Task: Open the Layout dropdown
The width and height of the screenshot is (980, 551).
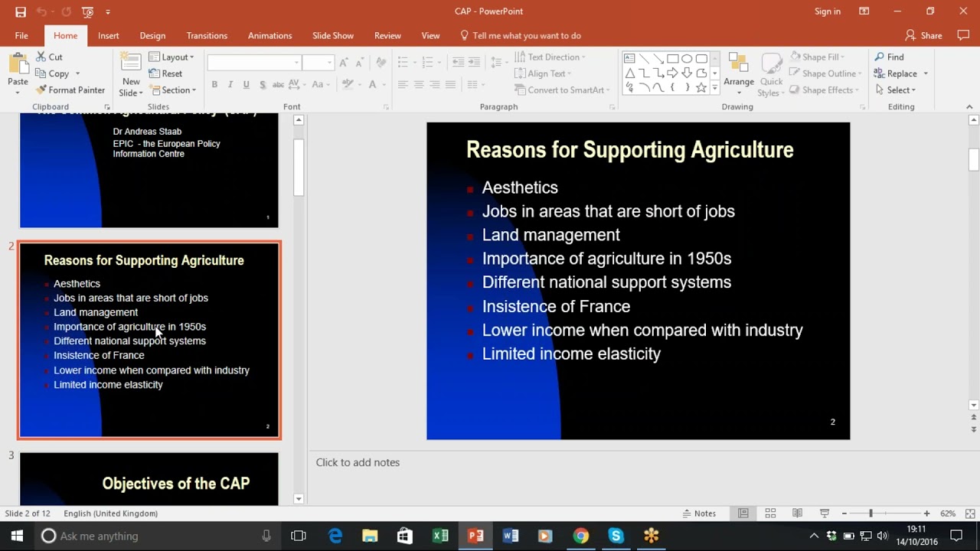Action: (x=171, y=57)
